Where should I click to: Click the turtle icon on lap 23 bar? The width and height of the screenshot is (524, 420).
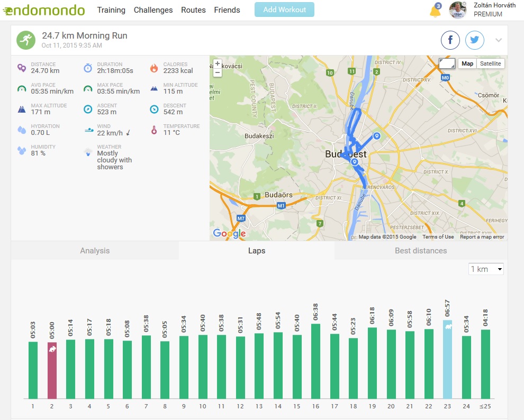[x=448, y=326]
